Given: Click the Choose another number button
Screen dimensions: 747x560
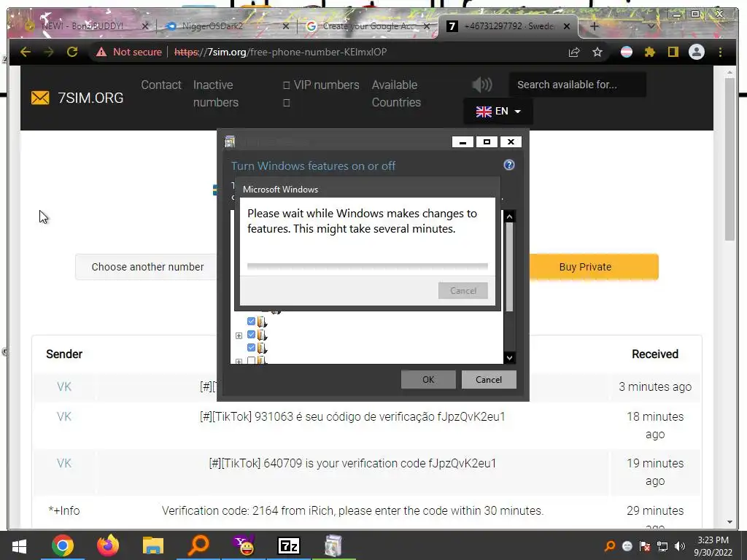Looking at the screenshot, I should (x=147, y=267).
